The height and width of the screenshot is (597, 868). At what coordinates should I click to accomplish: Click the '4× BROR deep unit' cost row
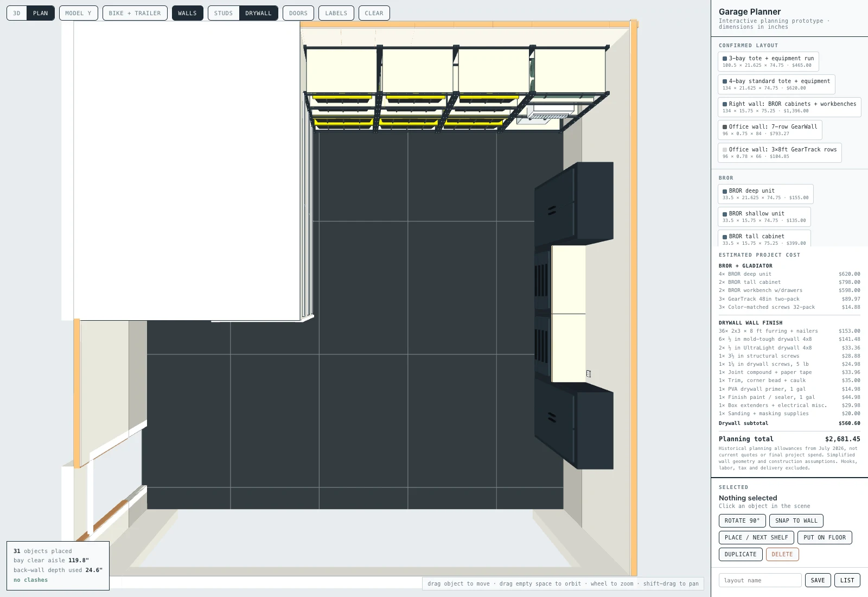click(x=789, y=274)
